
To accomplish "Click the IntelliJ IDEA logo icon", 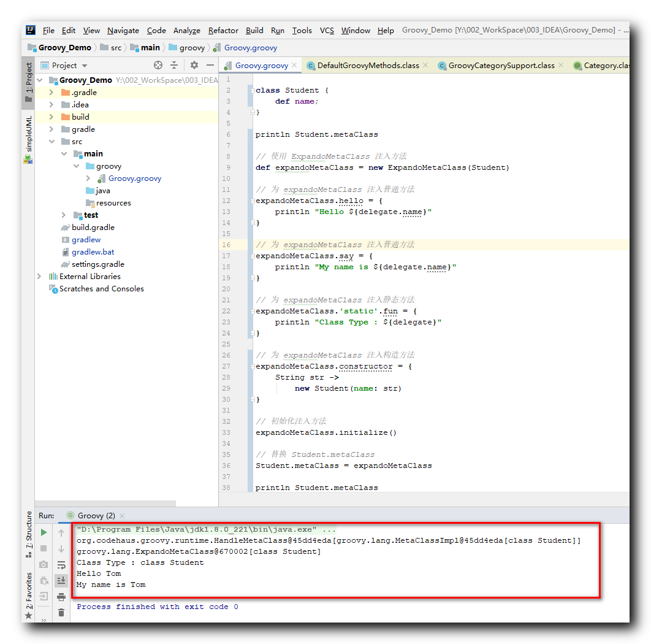I will (30, 30).
